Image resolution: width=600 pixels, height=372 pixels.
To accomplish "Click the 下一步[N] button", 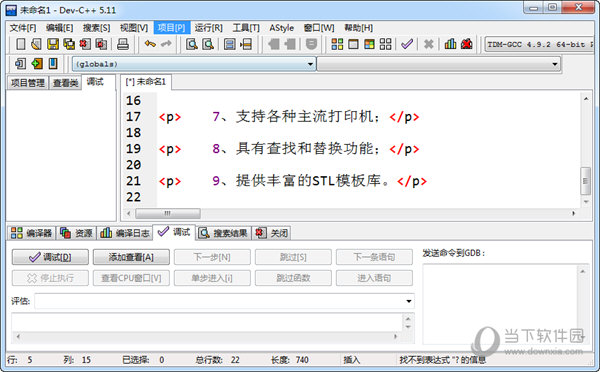I will click(x=212, y=257).
